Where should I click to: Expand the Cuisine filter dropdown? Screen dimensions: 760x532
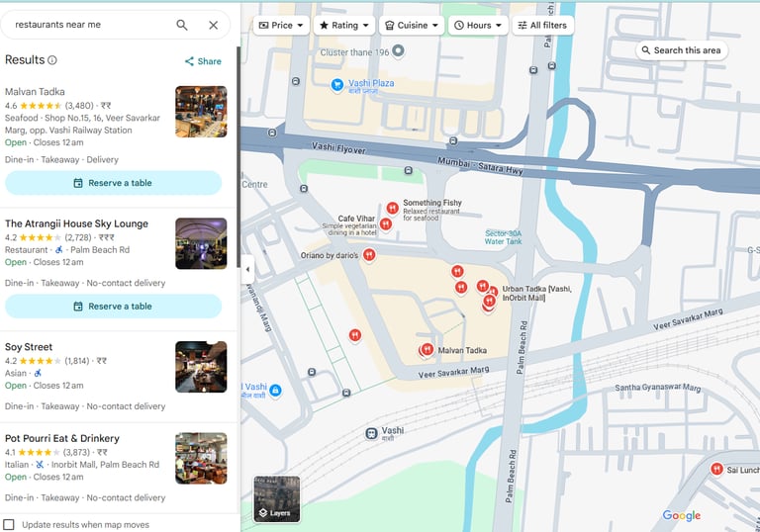pos(412,25)
